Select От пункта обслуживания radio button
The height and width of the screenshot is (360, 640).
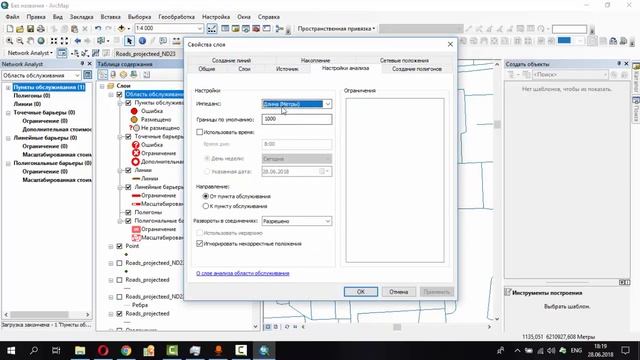coord(206,196)
